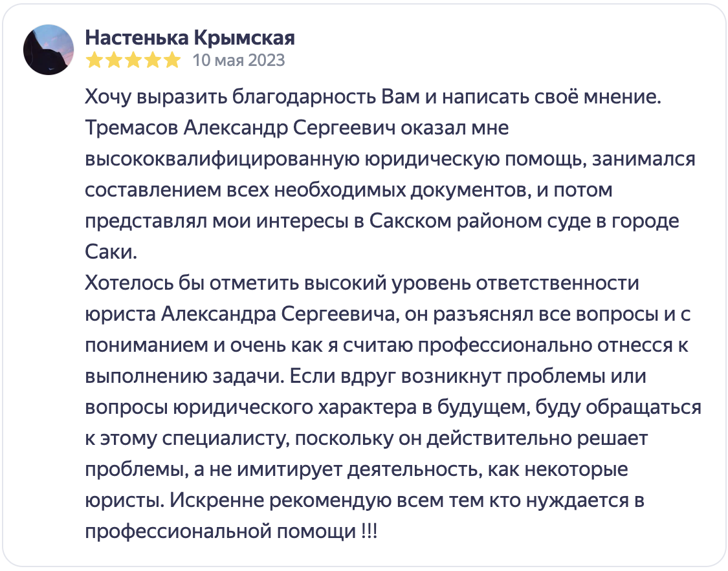Click the reviewer's round profile avatar

pyautogui.click(x=49, y=50)
